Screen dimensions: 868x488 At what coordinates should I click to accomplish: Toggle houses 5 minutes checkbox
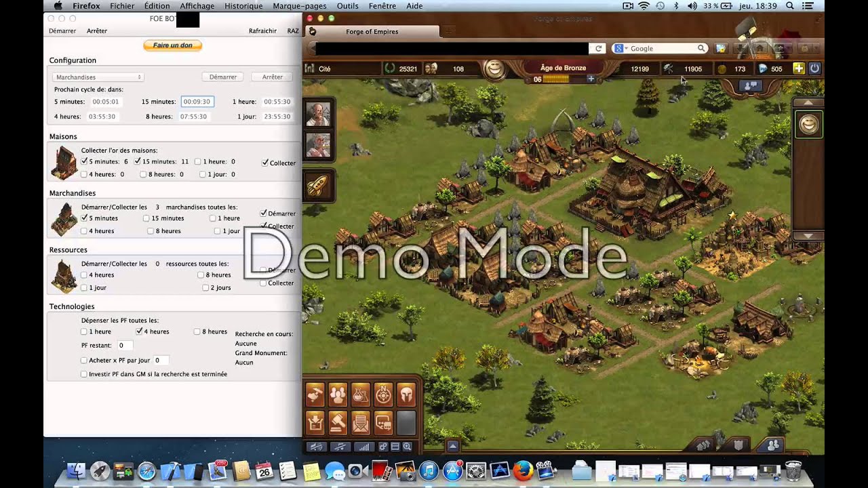point(84,161)
